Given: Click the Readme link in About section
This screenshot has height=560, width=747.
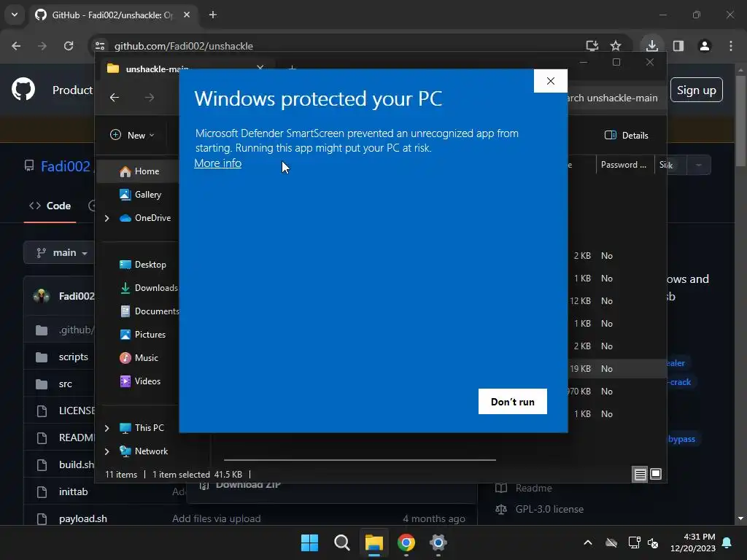Looking at the screenshot, I should pos(533,488).
